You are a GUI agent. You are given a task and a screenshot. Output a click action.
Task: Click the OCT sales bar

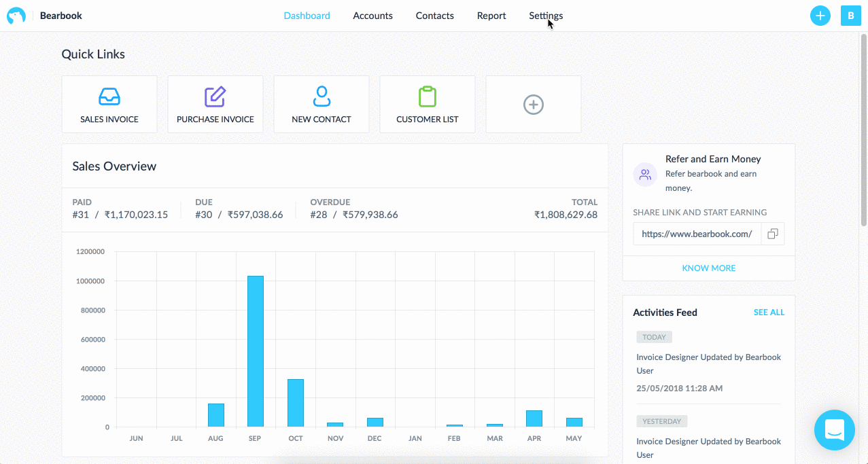coord(296,403)
